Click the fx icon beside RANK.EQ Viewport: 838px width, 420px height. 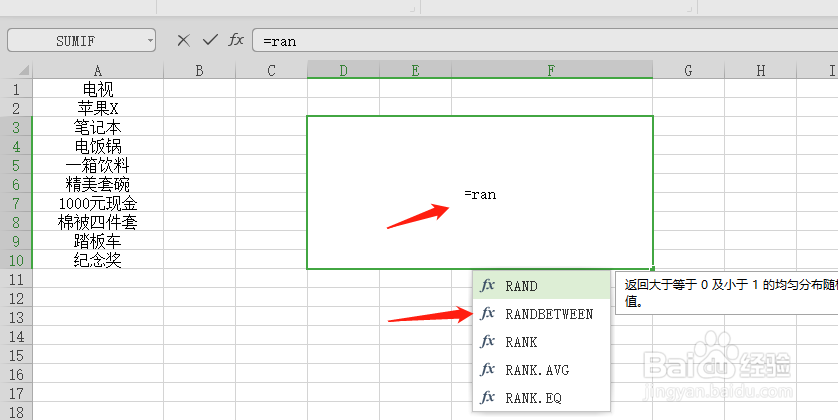click(x=487, y=397)
